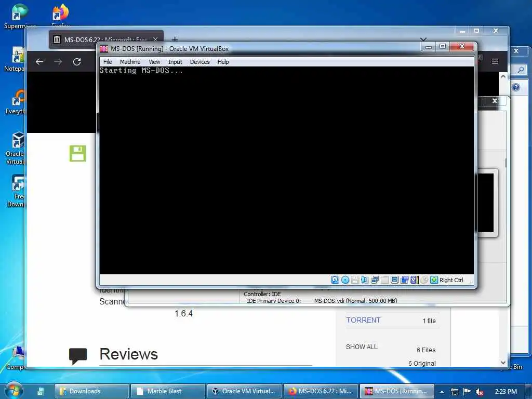Open a new tab in Firefox

point(175,39)
